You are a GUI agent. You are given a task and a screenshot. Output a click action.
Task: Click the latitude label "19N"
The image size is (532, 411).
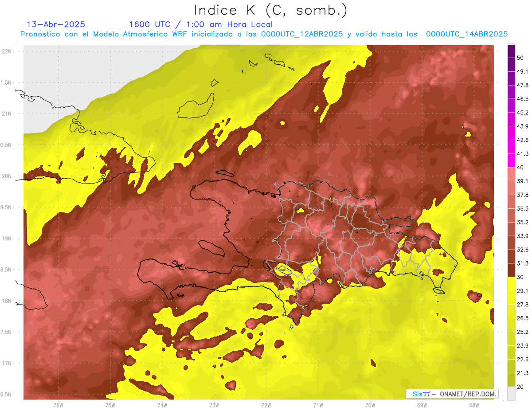click(7, 238)
